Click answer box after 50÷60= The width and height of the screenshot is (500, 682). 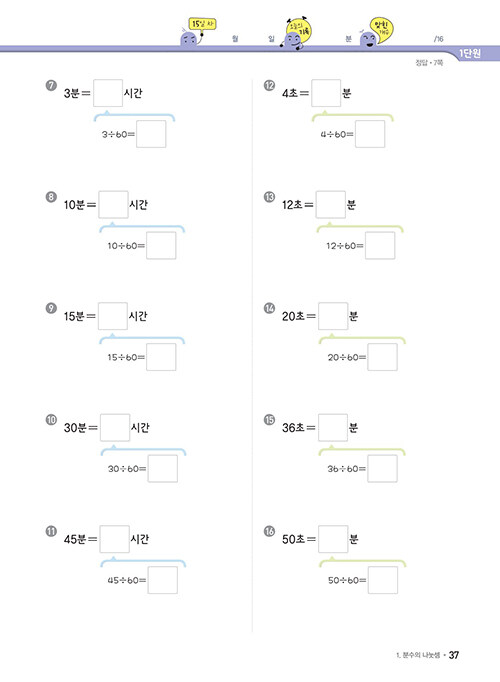pos(383,580)
